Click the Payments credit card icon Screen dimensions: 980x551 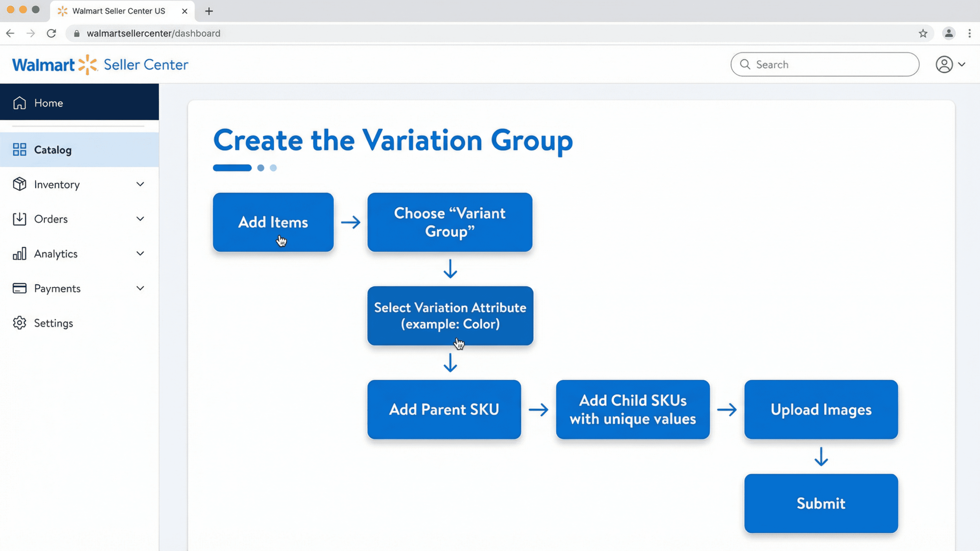[19, 288]
